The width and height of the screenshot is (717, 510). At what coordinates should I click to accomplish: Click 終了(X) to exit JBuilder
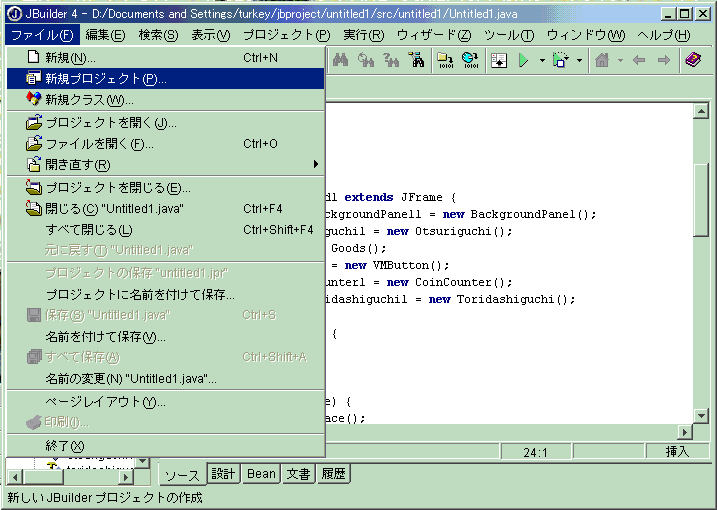[65, 445]
